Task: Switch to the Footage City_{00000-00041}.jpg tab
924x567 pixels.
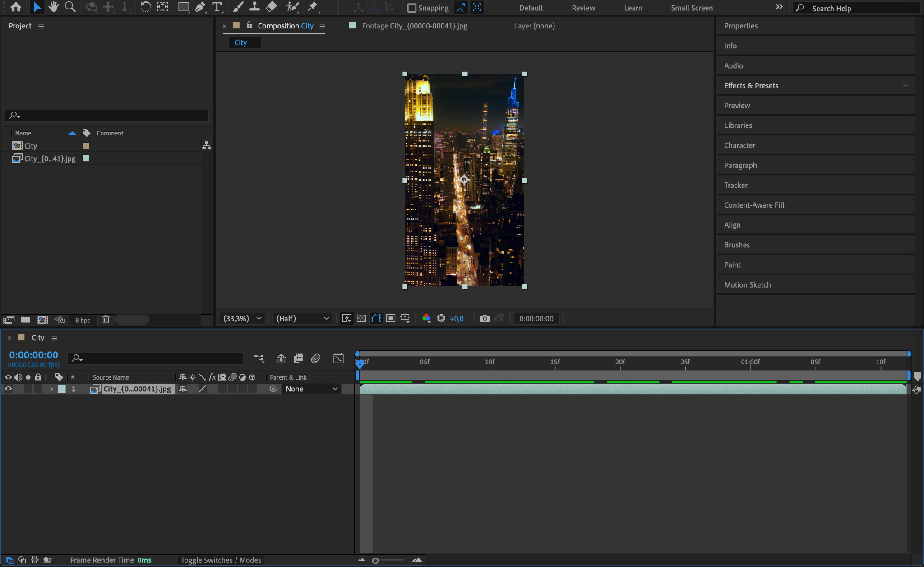Action: pos(414,26)
